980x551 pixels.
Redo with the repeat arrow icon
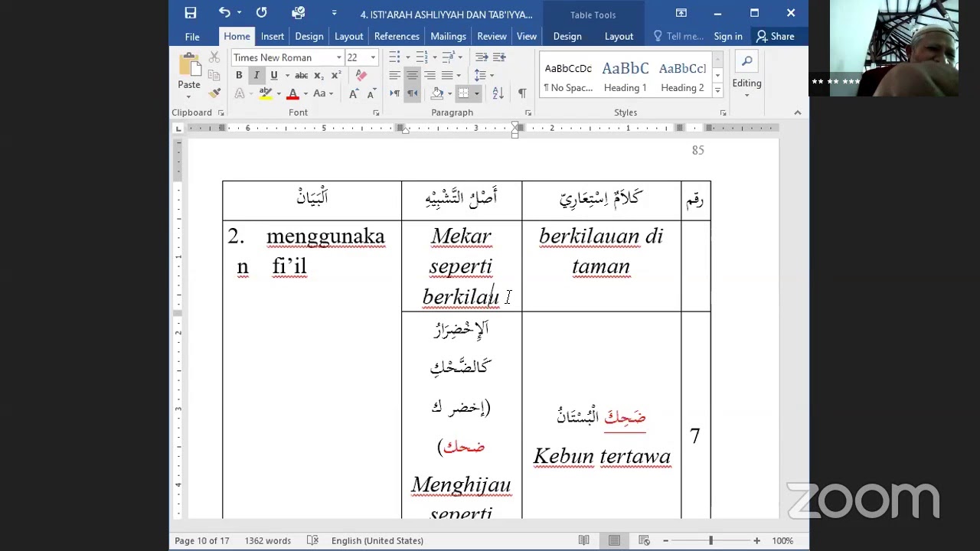[x=262, y=13]
